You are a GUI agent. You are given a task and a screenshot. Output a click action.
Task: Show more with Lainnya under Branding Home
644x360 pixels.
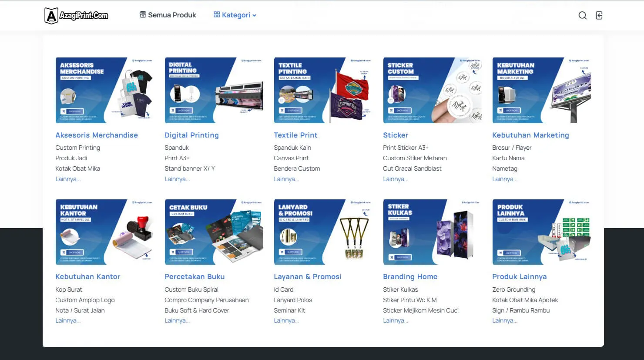(x=396, y=321)
